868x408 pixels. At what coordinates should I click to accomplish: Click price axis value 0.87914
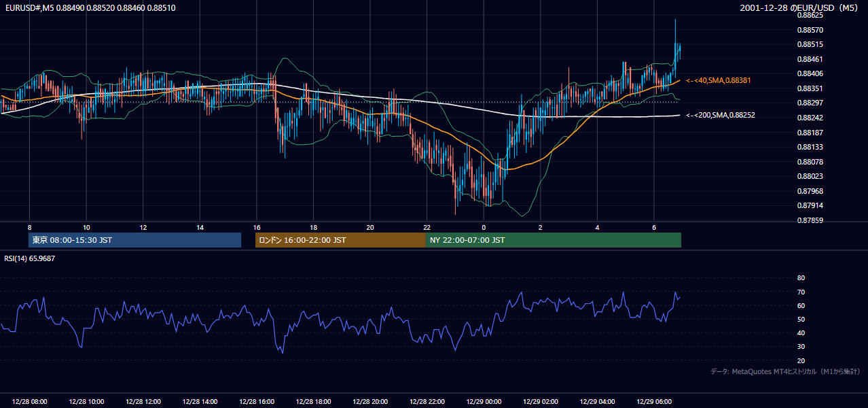click(x=810, y=205)
